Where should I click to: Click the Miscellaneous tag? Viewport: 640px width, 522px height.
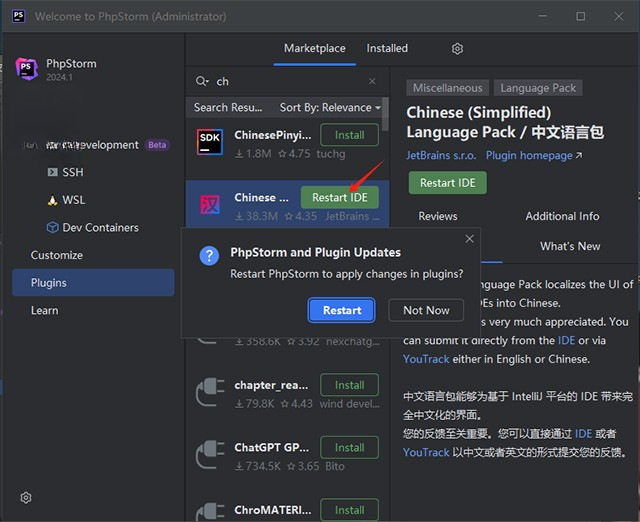pos(447,88)
